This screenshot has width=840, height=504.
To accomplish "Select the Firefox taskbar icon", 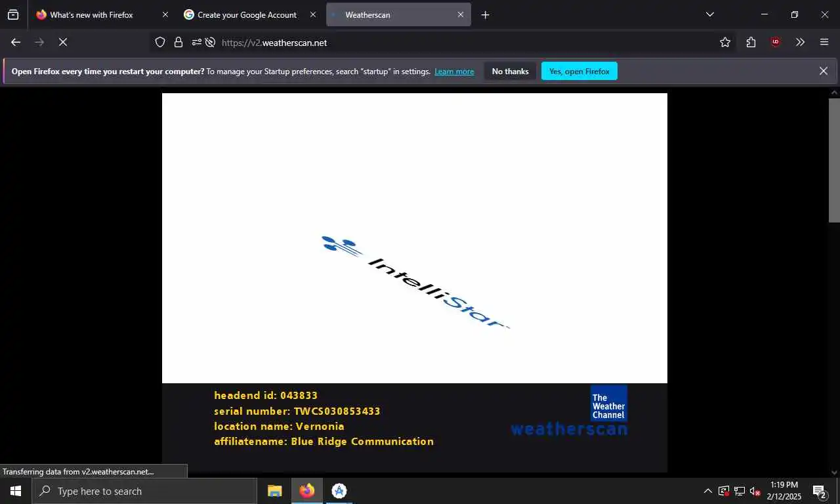I will 306,491.
